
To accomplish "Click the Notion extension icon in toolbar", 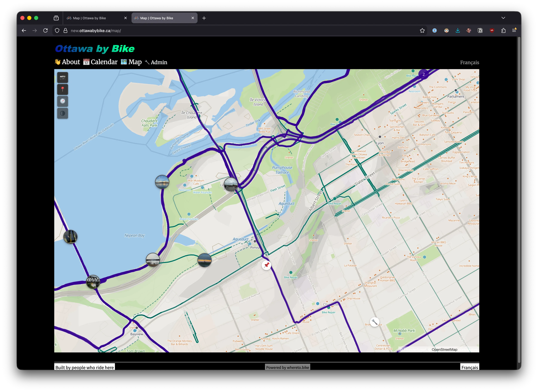I will (x=480, y=30).
